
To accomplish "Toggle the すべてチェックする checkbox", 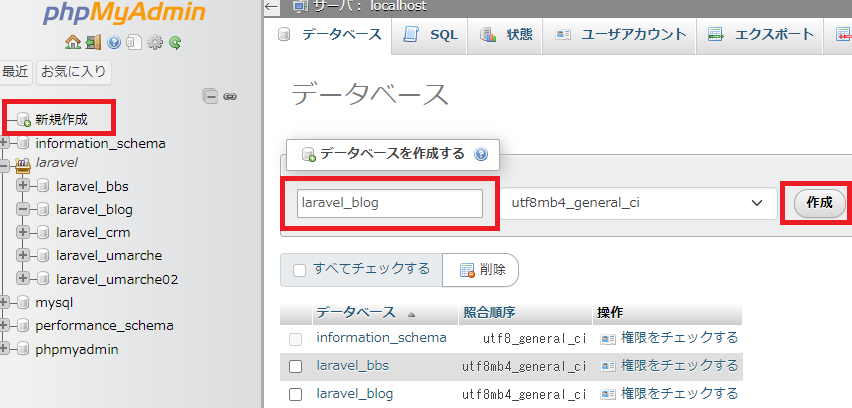I will click(299, 269).
